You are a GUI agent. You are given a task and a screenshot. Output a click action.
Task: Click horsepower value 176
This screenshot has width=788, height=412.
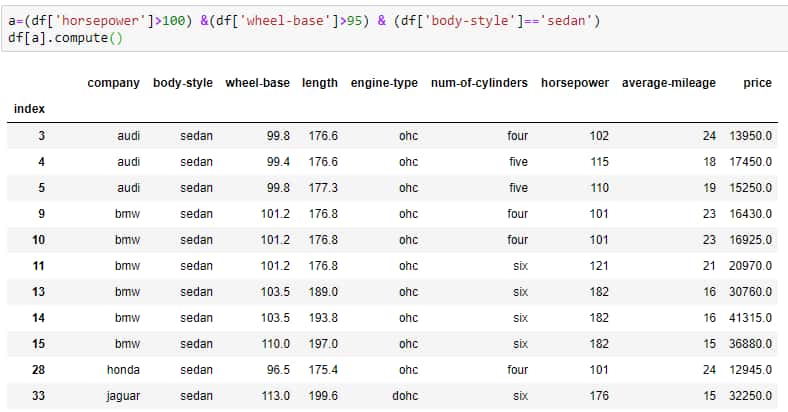599,396
